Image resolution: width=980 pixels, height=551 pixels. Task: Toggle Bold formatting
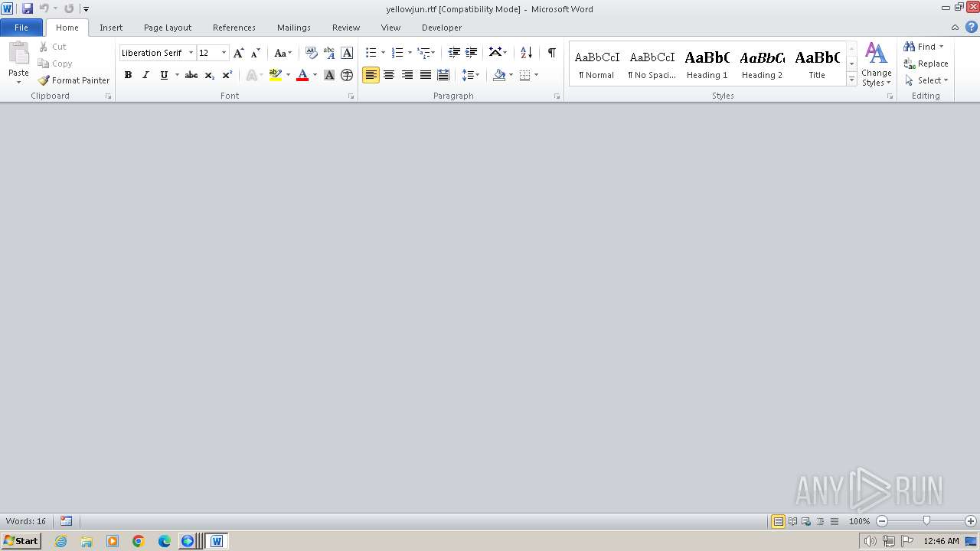tap(128, 75)
